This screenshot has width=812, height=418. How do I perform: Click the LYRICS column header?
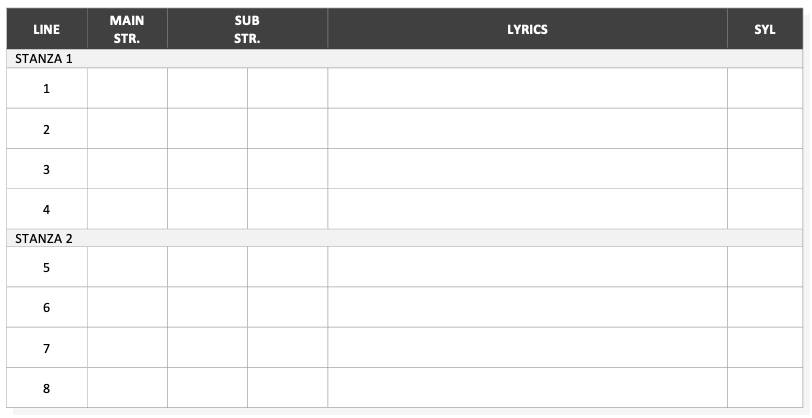pos(527,29)
